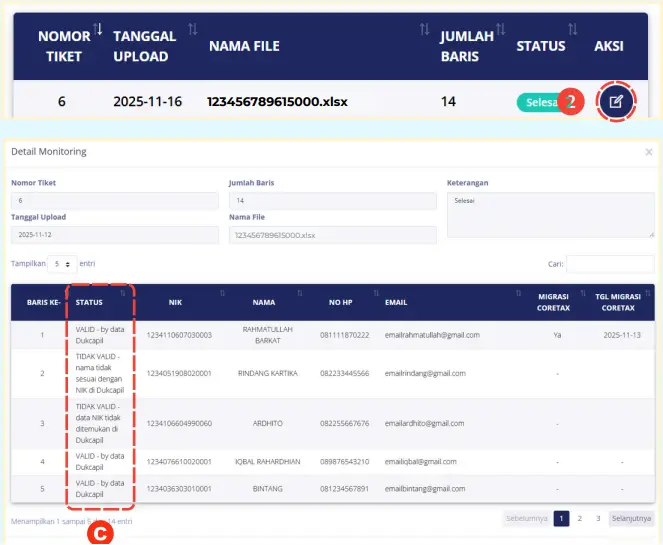Image resolution: width=663 pixels, height=545 pixels.
Task: Click Sebelumnya pagination button
Action: (x=527, y=518)
